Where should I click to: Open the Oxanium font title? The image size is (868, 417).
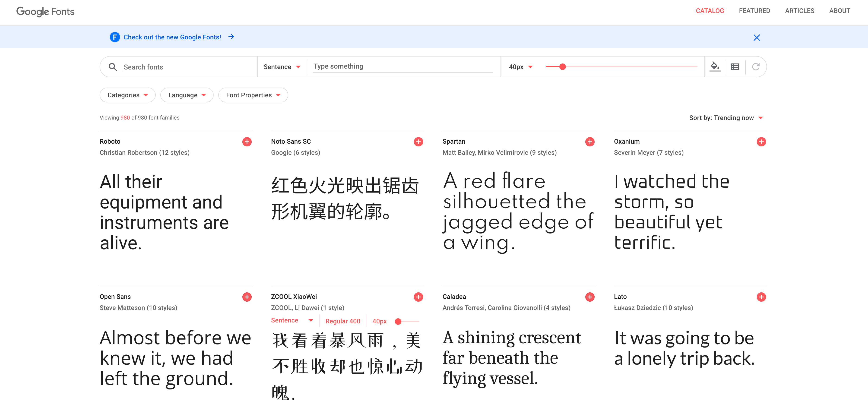click(626, 142)
